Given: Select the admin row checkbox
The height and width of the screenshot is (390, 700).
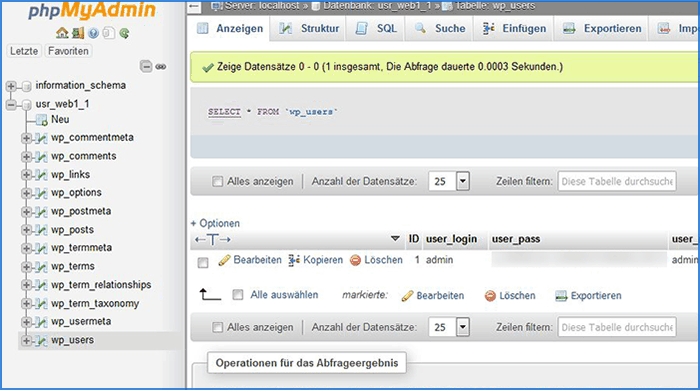Looking at the screenshot, I should (203, 263).
